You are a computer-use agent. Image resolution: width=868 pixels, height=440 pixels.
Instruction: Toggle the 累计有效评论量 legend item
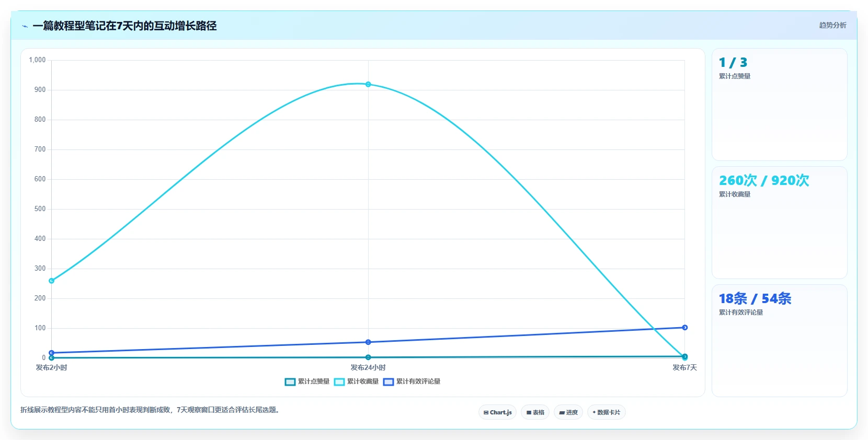click(x=412, y=381)
